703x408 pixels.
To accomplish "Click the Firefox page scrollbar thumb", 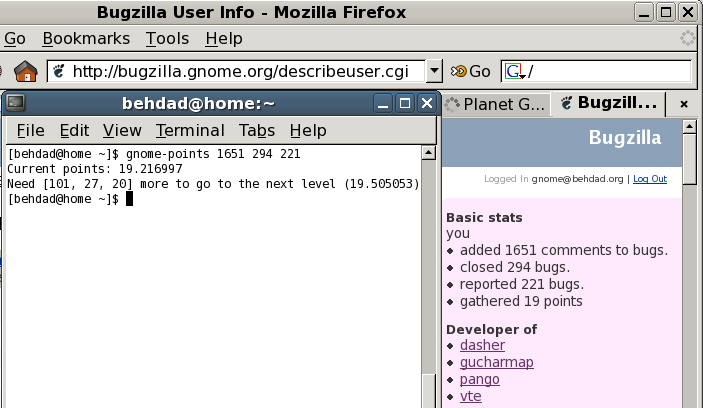I will tap(689, 159).
